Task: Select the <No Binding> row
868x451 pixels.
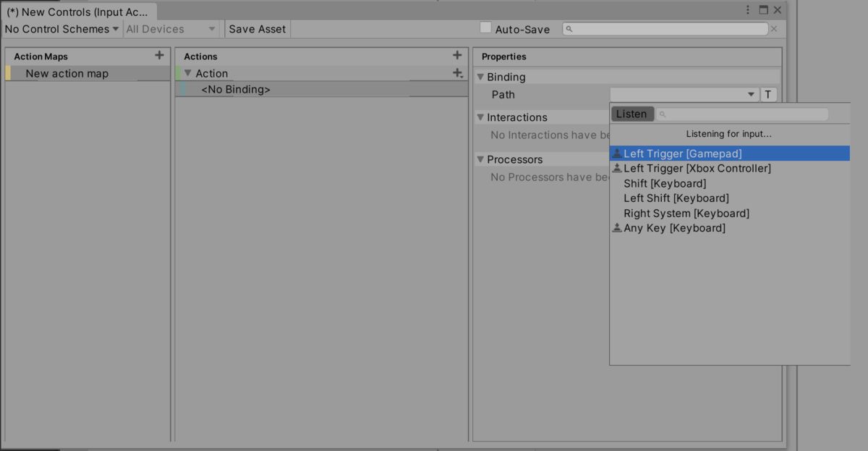Action: click(x=321, y=89)
